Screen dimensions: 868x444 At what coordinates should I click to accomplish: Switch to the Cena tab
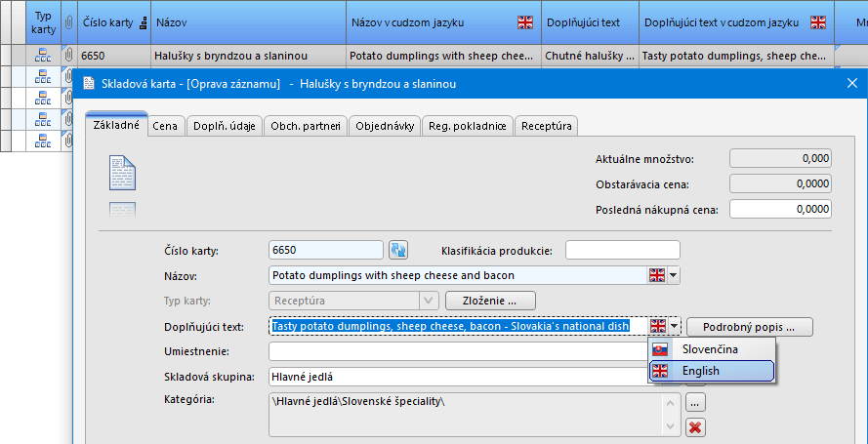click(165, 126)
